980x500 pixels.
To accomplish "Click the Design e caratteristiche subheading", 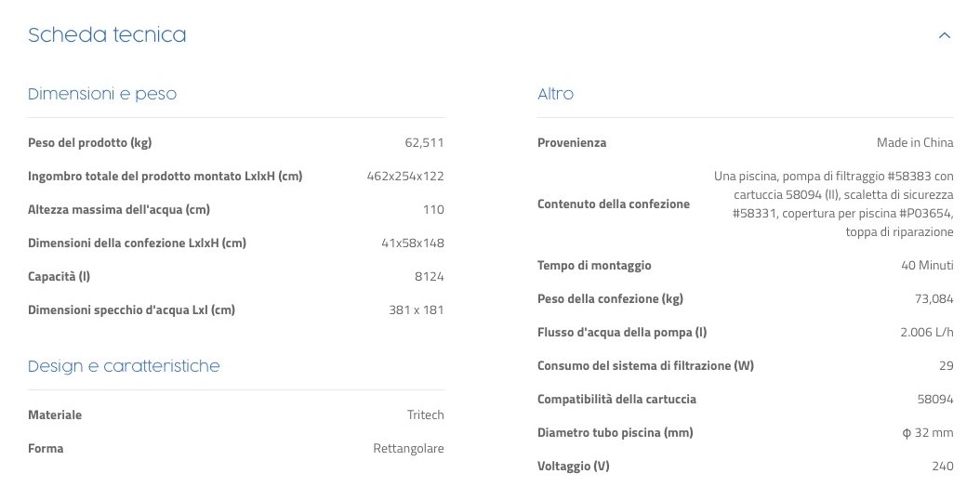I will (x=124, y=366).
